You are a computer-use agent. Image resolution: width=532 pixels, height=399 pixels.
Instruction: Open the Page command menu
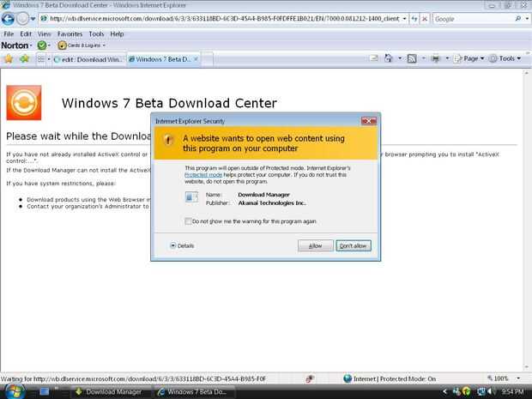[x=469, y=58]
